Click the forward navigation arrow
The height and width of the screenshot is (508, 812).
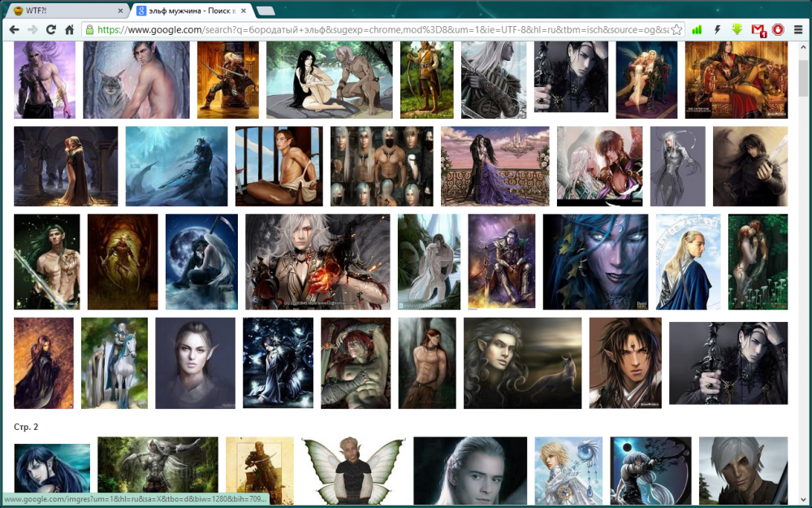(x=32, y=29)
